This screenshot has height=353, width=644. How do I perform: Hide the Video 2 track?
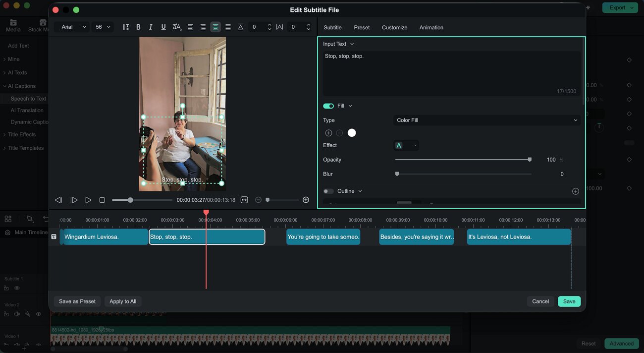point(39,314)
